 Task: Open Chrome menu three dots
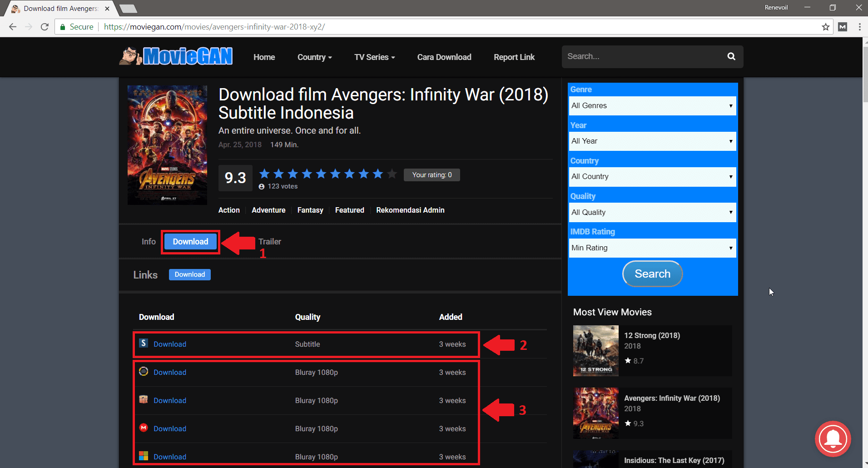(x=859, y=27)
